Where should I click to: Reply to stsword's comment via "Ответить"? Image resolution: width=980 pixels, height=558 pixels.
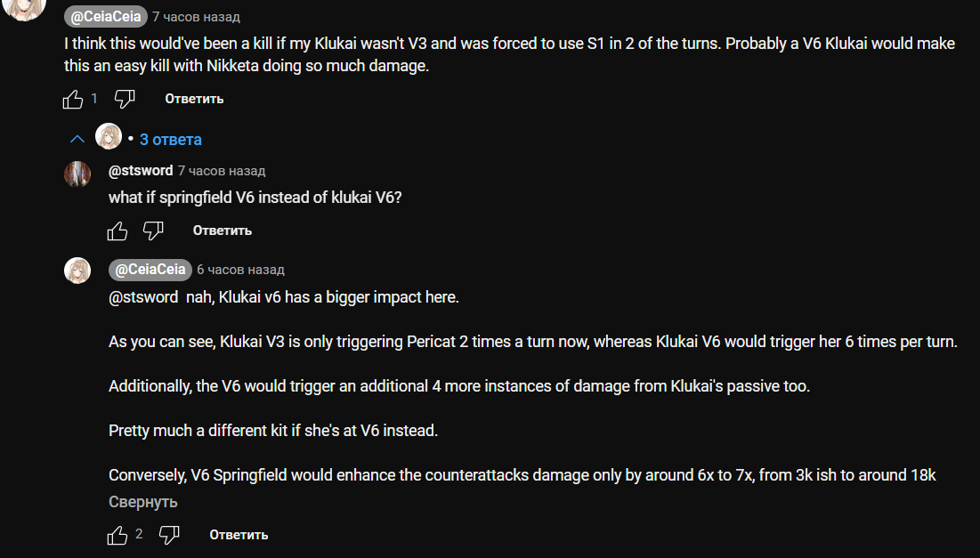pos(222,230)
